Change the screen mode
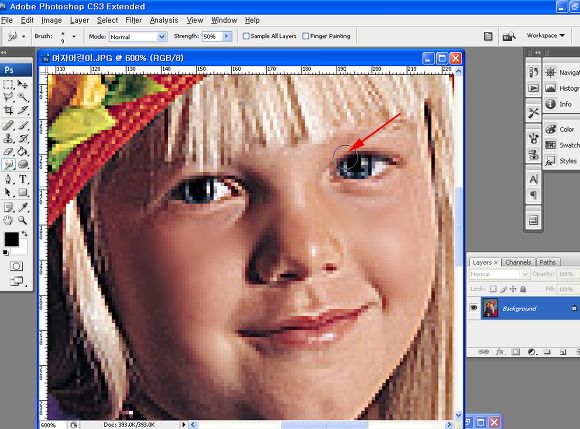The image size is (580, 429). 16,281
